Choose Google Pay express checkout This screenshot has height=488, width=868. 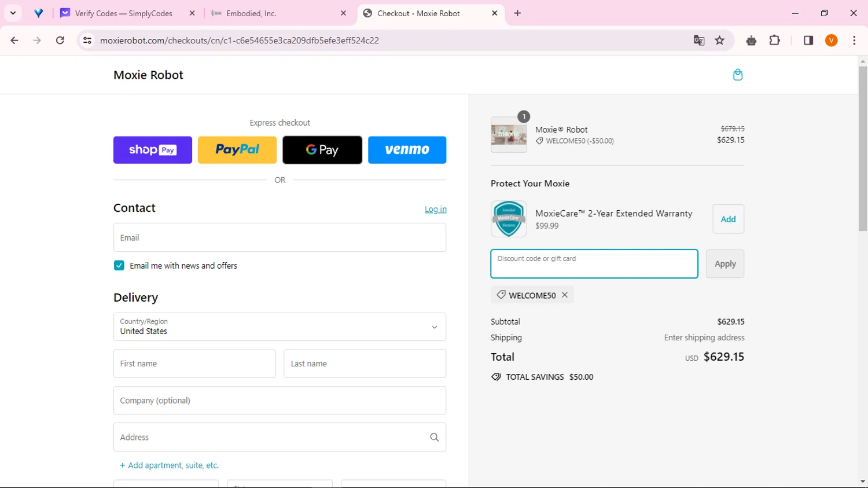tap(322, 150)
